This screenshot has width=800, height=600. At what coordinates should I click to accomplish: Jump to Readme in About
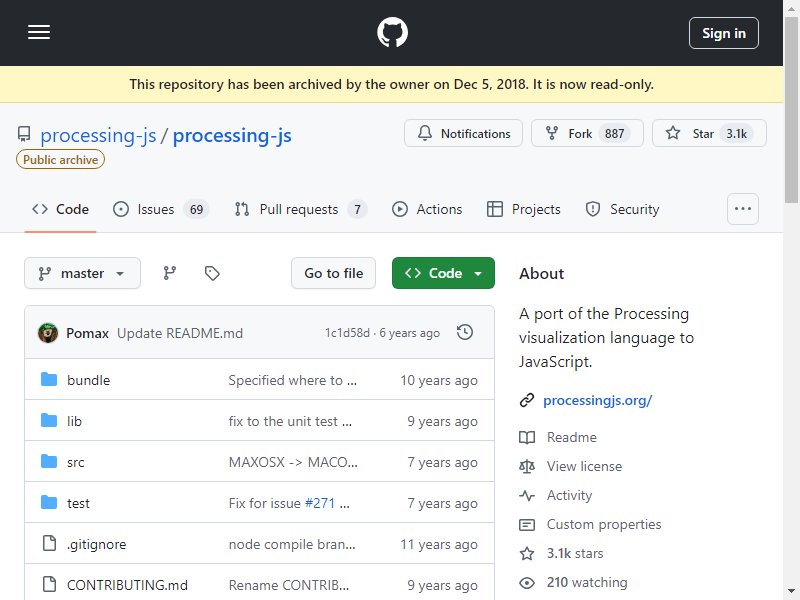coord(571,437)
